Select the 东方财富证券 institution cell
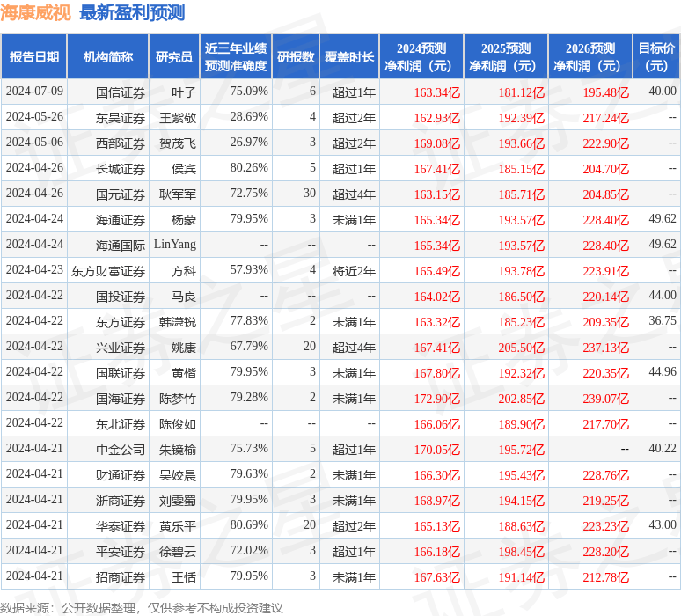The width and height of the screenshot is (681, 616). click(108, 271)
